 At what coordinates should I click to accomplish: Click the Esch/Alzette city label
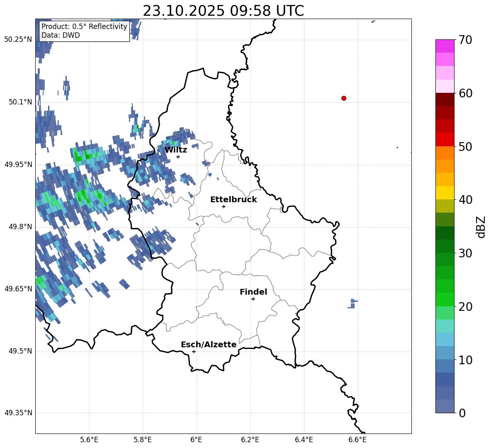[209, 344]
